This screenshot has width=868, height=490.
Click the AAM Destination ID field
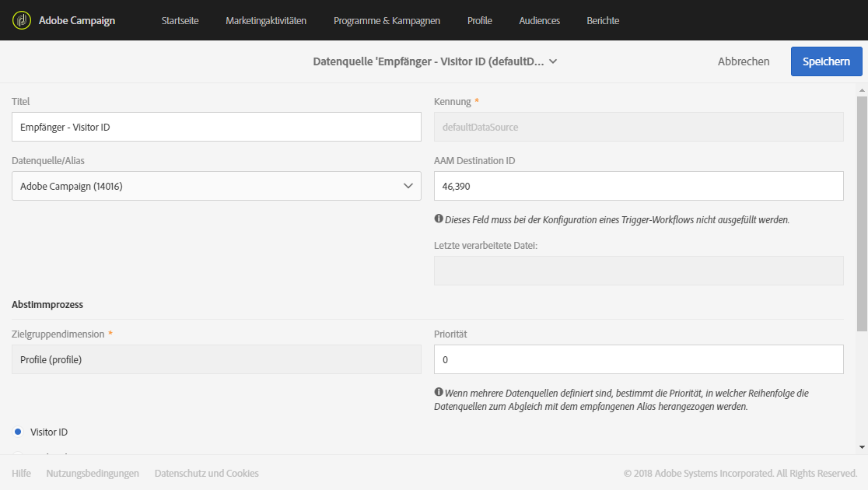tap(639, 186)
